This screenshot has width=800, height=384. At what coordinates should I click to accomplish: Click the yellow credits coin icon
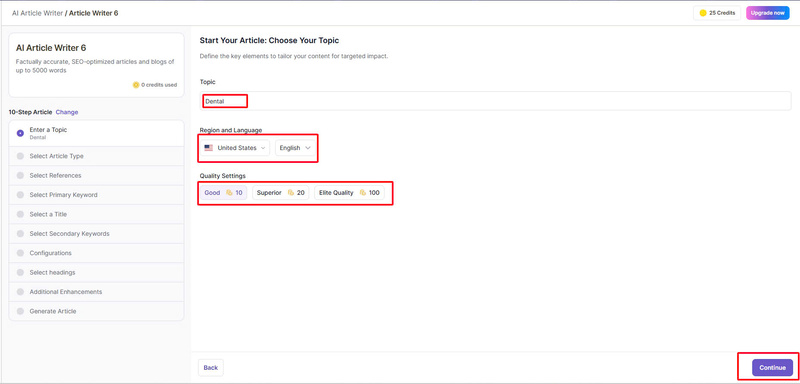(x=703, y=13)
